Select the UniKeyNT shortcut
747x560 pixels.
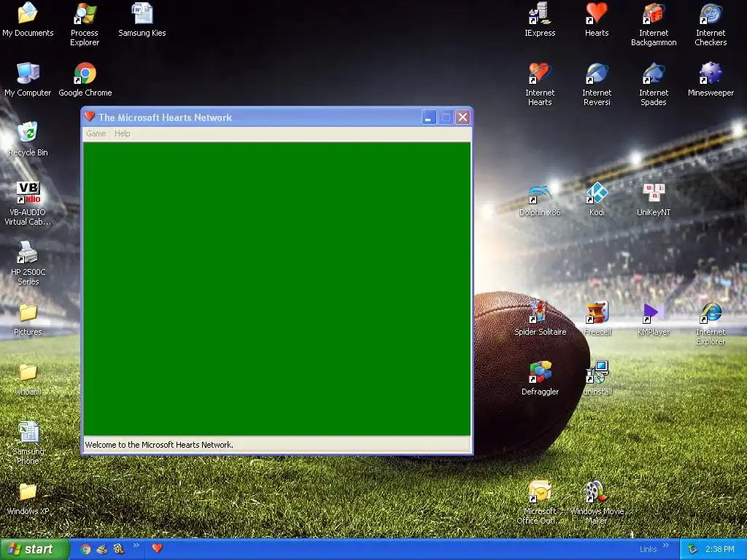coord(654,200)
